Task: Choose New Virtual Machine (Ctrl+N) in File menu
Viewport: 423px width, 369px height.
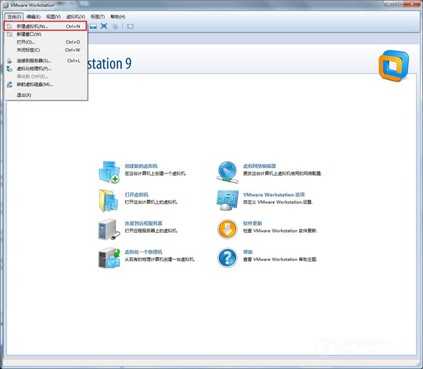Action: pos(46,26)
